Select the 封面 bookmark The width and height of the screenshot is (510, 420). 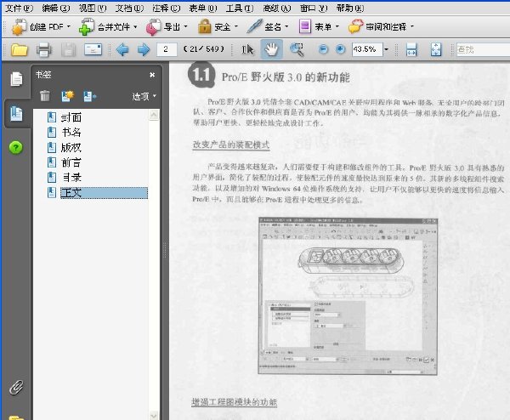point(71,117)
